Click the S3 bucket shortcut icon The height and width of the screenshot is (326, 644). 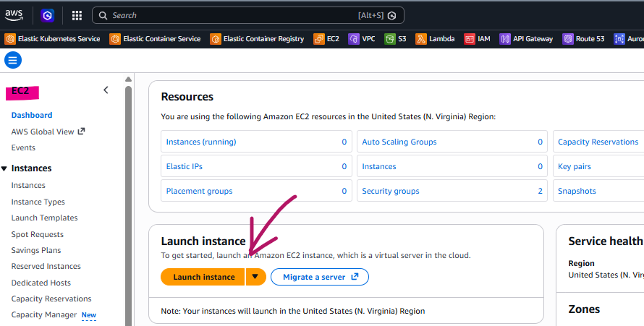(390, 39)
